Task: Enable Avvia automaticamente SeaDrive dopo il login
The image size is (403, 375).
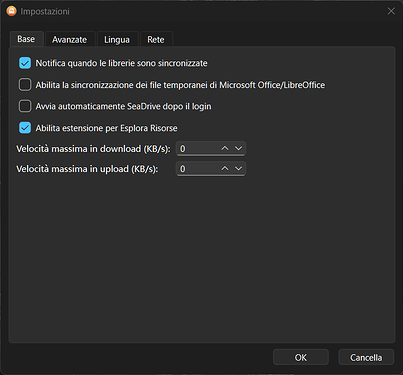Action: coord(25,106)
